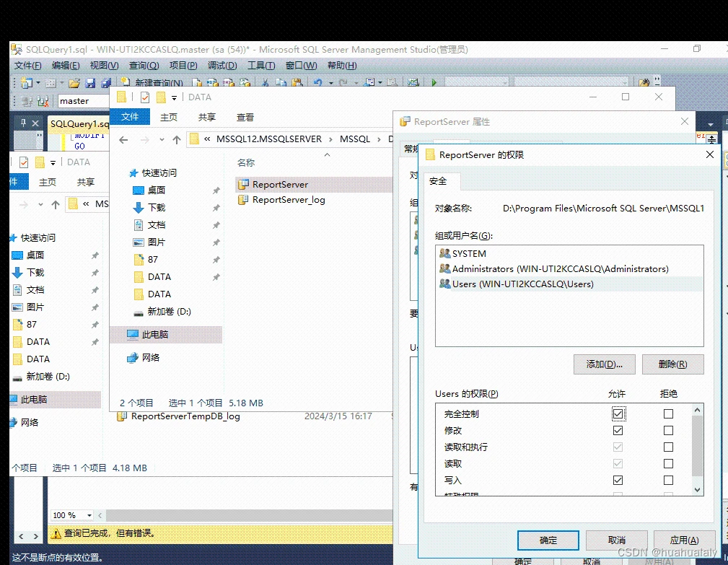Screen dimensions: 728x565
Task: Click the permissions list scroll-down arrow
Action: click(697, 490)
